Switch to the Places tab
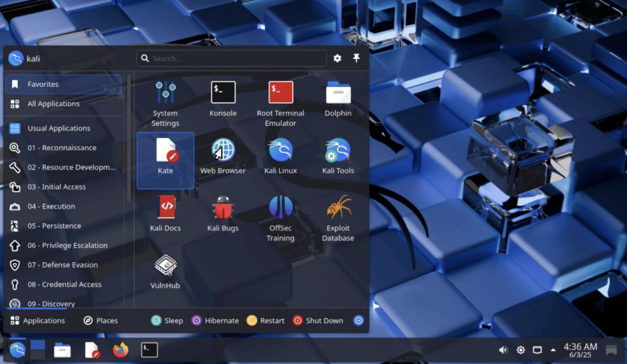 pyautogui.click(x=100, y=320)
